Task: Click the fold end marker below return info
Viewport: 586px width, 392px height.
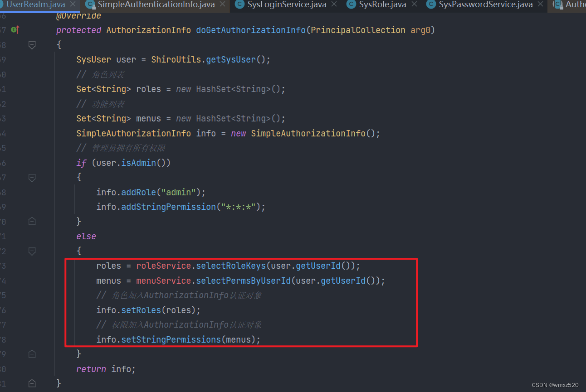Action: click(x=32, y=383)
